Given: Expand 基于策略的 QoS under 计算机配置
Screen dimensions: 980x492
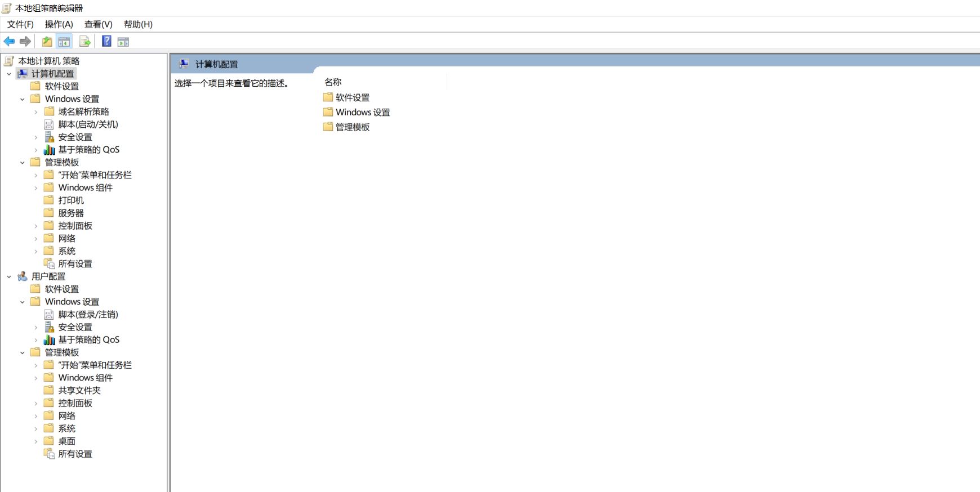Looking at the screenshot, I should [36, 150].
